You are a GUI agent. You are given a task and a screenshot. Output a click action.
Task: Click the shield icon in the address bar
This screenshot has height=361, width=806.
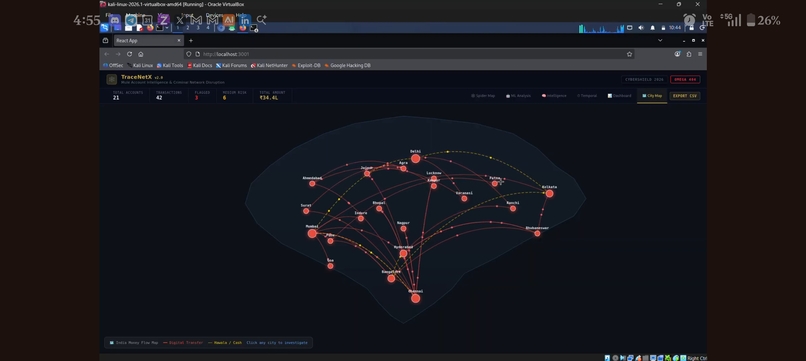[189, 54]
